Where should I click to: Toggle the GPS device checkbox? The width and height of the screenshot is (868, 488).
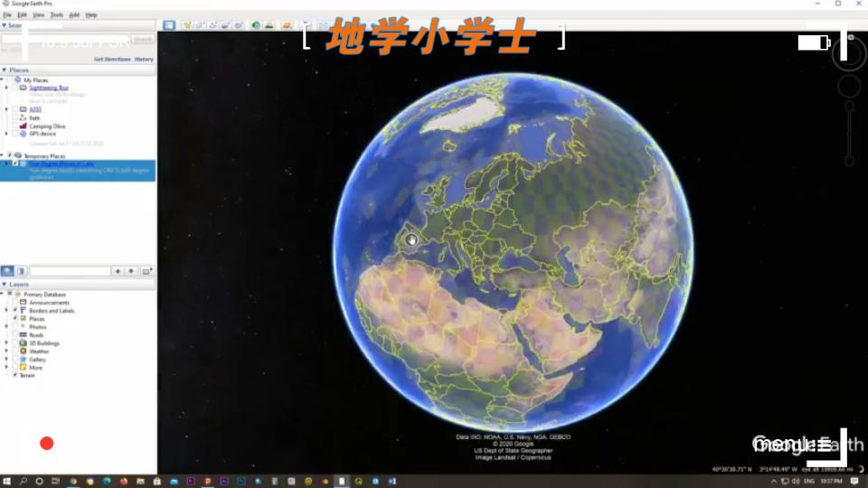[15, 134]
